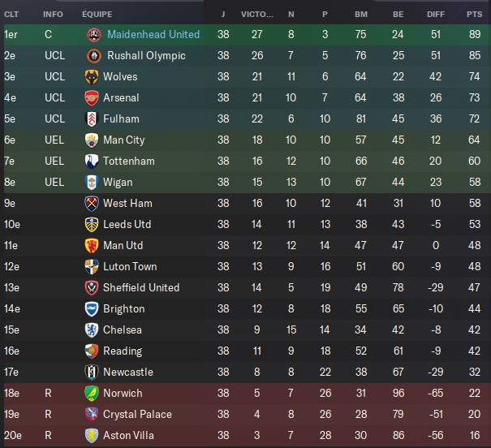Click the truncated VICTO... column header
This screenshot has height=448, width=491.
pyautogui.click(x=256, y=15)
